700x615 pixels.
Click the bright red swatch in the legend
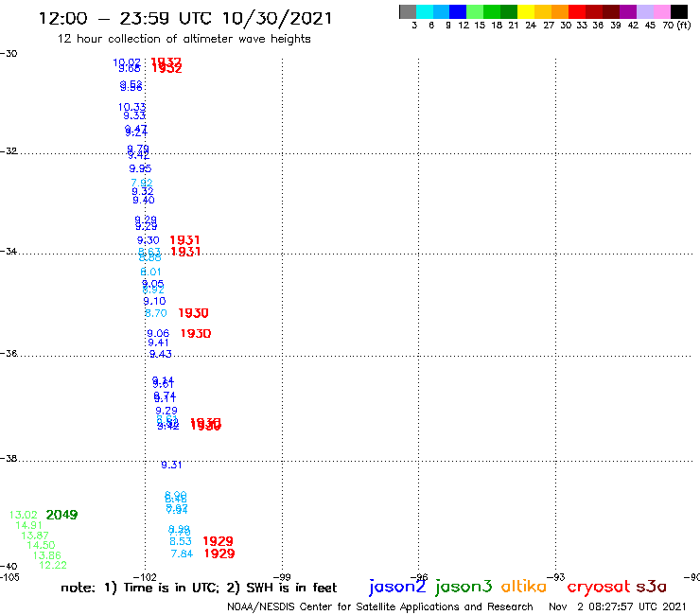pos(577,11)
